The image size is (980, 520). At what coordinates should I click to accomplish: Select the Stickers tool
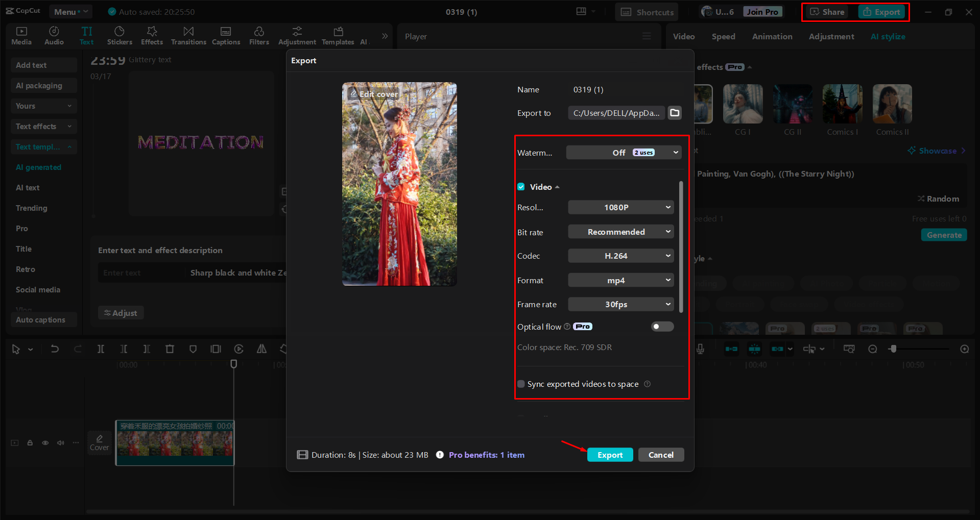click(x=119, y=35)
